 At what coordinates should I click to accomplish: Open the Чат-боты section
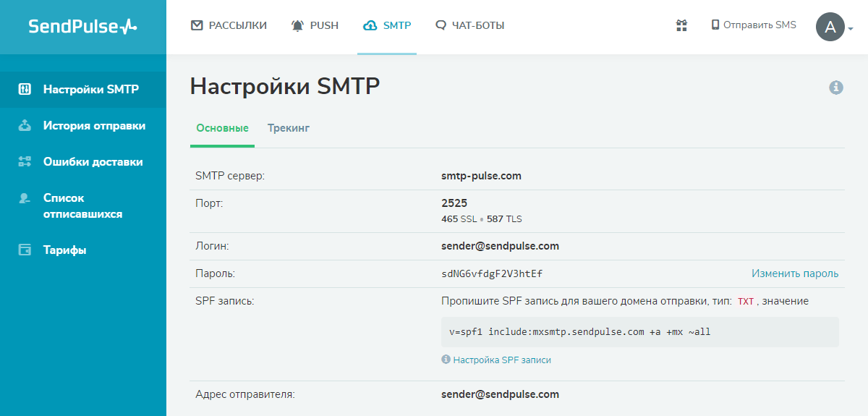pos(470,25)
